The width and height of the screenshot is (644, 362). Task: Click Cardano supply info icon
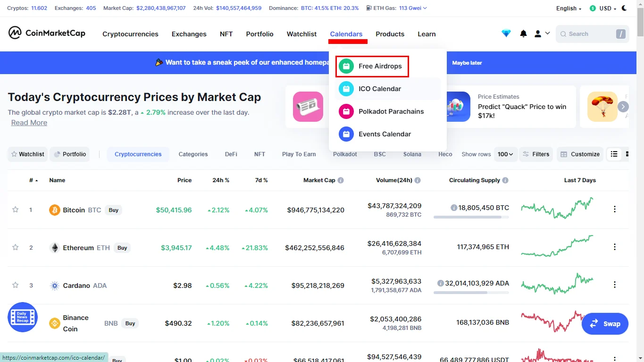tap(441, 283)
